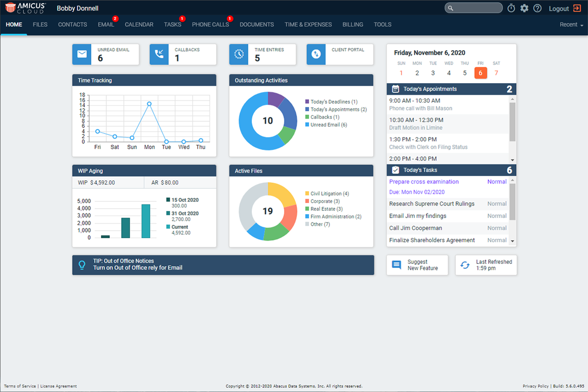Image resolution: width=588 pixels, height=392 pixels.
Task: Click the Suggest New Feature button
Action: [417, 265]
